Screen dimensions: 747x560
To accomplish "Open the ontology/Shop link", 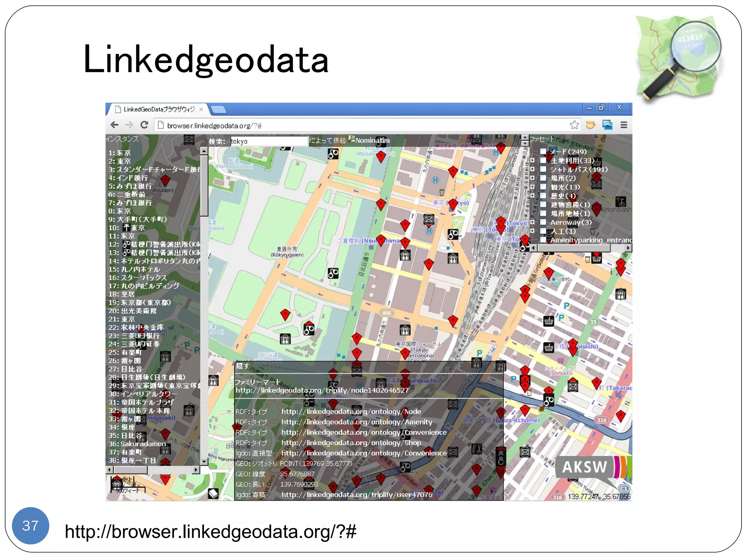I will (x=351, y=443).
